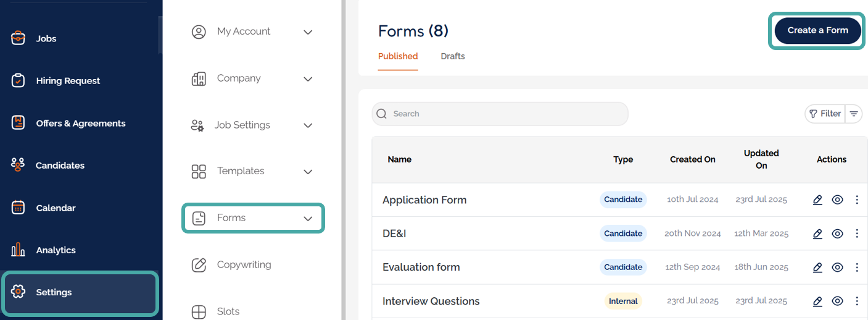
Task: Preview Application Form with the eye icon
Action: (x=837, y=200)
